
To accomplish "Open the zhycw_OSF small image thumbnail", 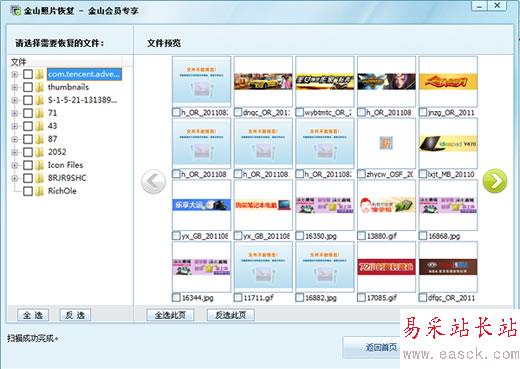I will coord(386,143).
